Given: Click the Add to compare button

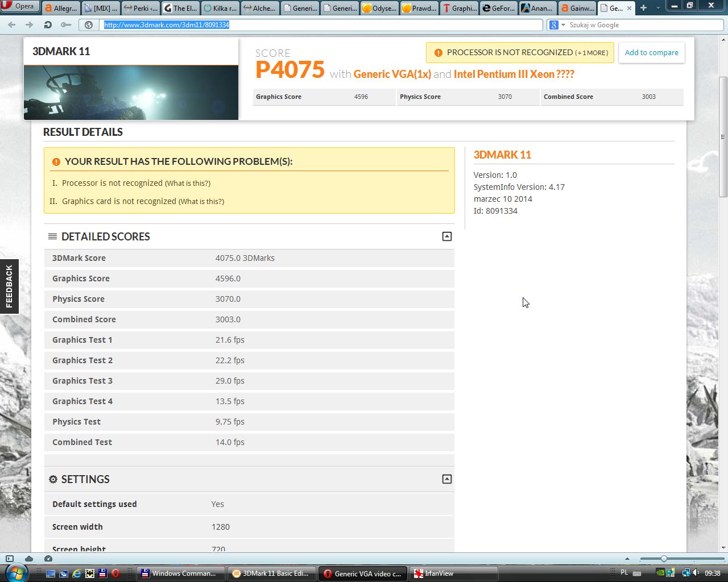Looking at the screenshot, I should (x=652, y=53).
